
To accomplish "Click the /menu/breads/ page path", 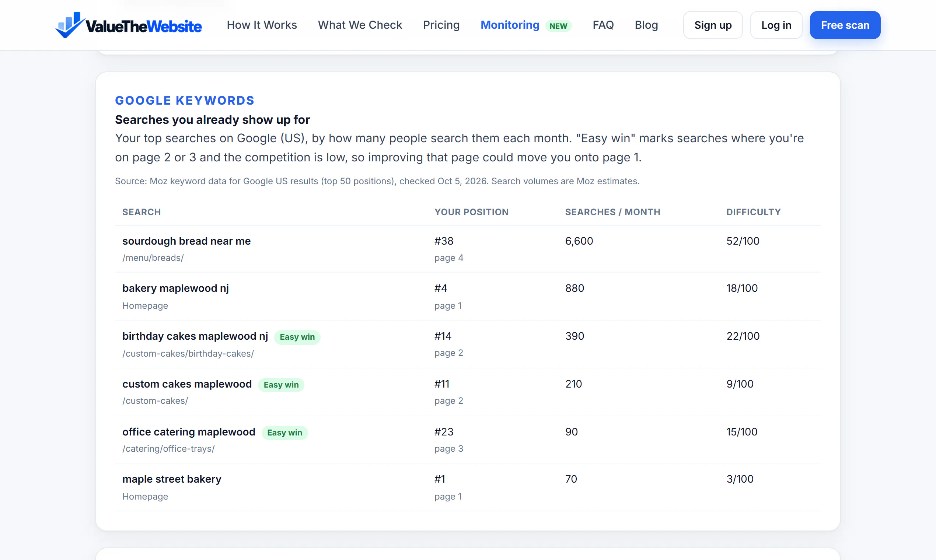I will [153, 258].
